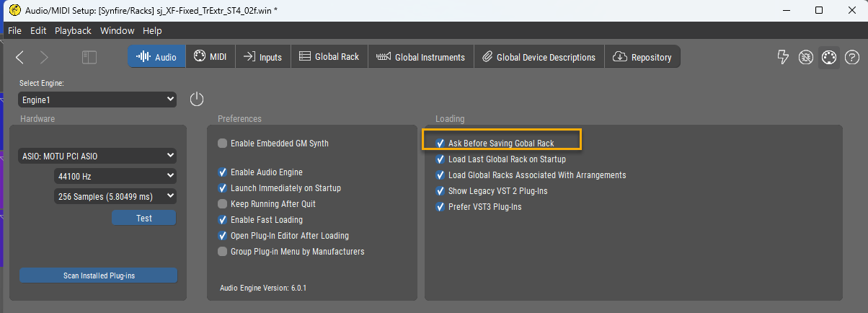Open the ASIO: MOTU PCI ASIO dropdown
This screenshot has width=868, height=313.
point(97,155)
